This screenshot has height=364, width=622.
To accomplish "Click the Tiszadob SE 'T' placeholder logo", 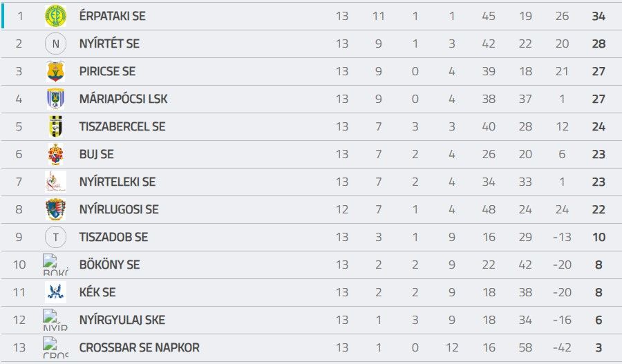I will tap(55, 237).
